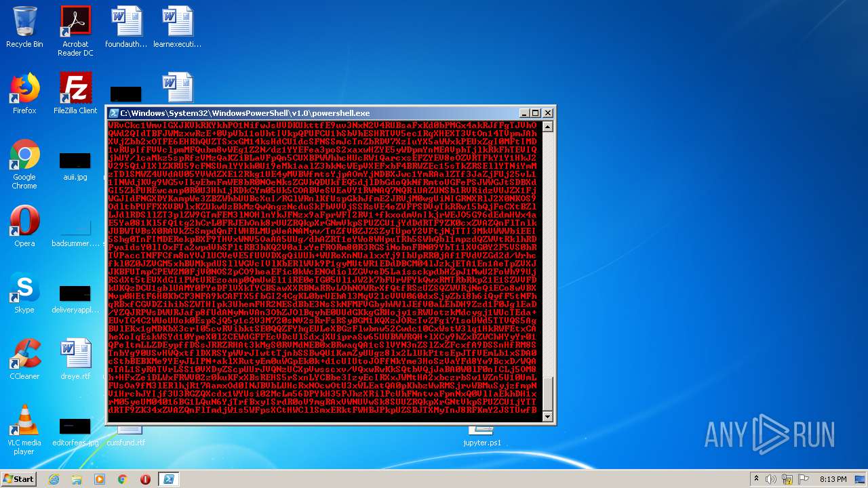Screen dimensions: 868x488
Task: Open CCleaner desktop shortcut
Action: click(24, 359)
